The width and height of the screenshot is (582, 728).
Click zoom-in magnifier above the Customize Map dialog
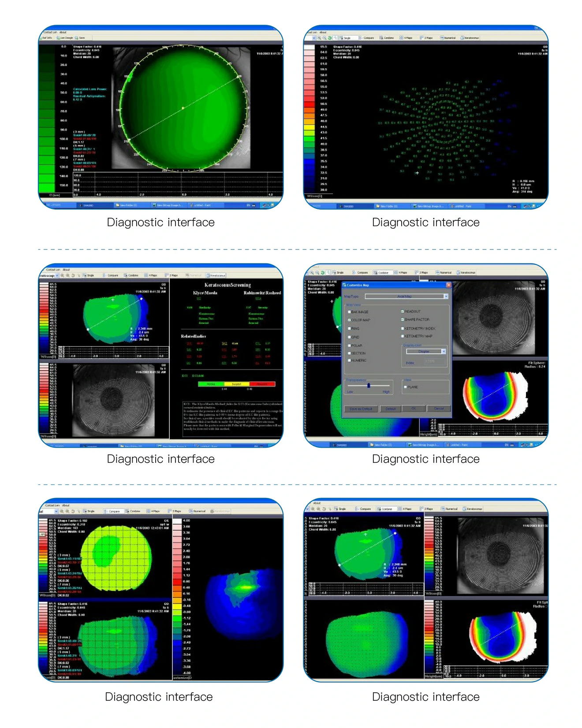(x=312, y=273)
